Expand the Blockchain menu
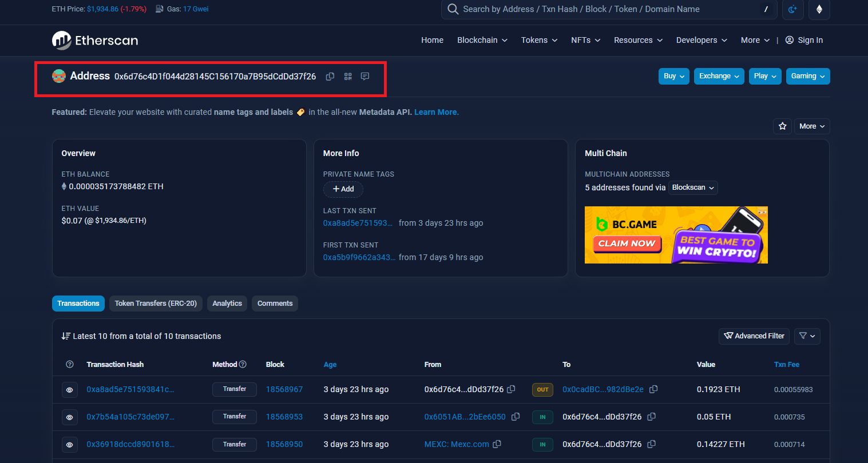This screenshot has width=868, height=463. tap(482, 40)
